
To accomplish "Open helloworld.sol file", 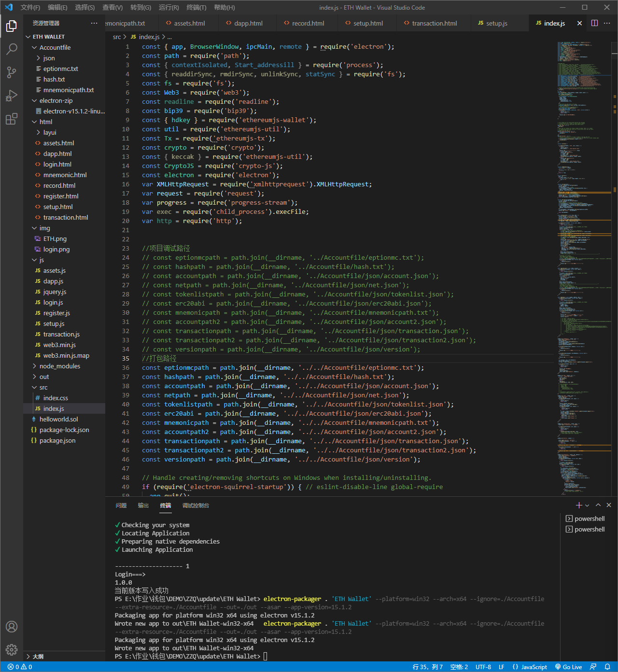I will [64, 419].
